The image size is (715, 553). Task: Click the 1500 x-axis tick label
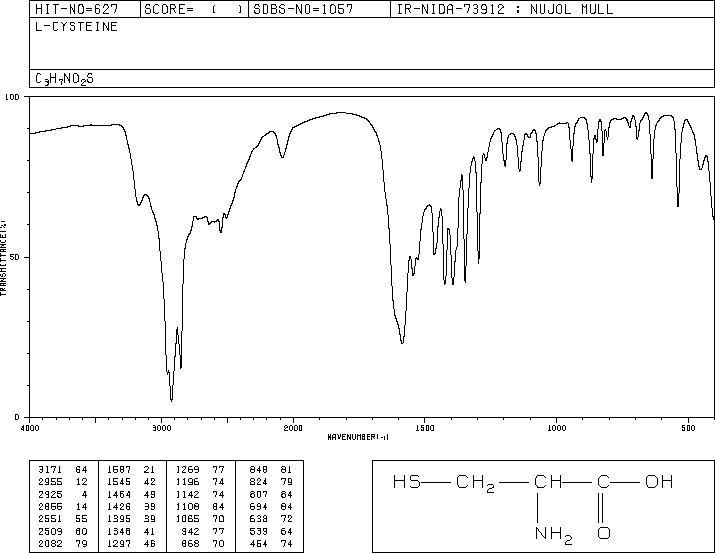click(425, 428)
